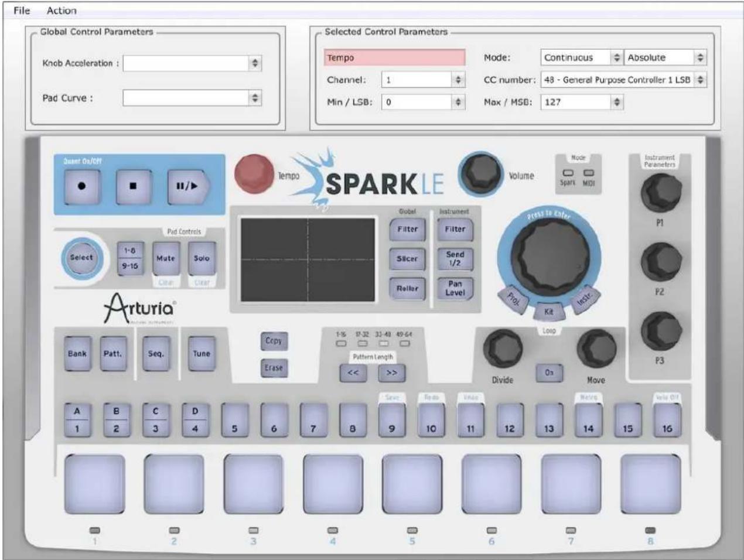The height and width of the screenshot is (560, 744).
Task: Open the Pad Curve dropdown
Action: pos(192,98)
